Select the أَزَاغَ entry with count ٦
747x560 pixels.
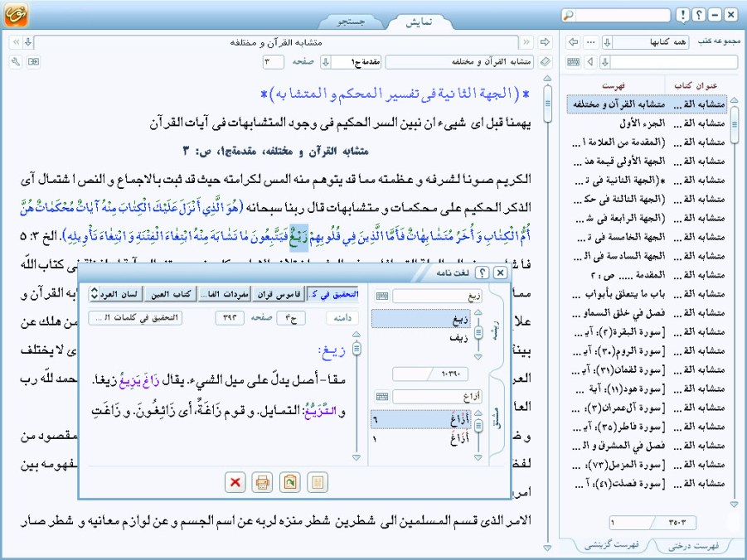(x=420, y=419)
